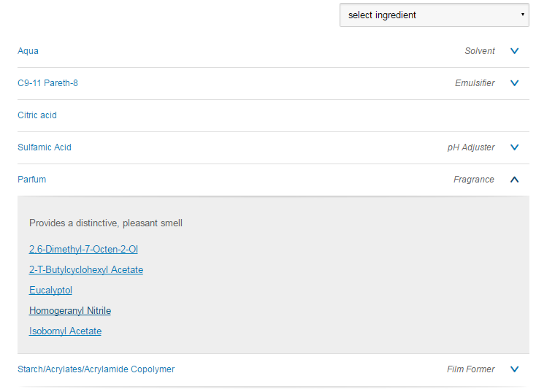Click the Parfum ingredient name
Viewport: 536px width, 392px height.
tap(32, 180)
